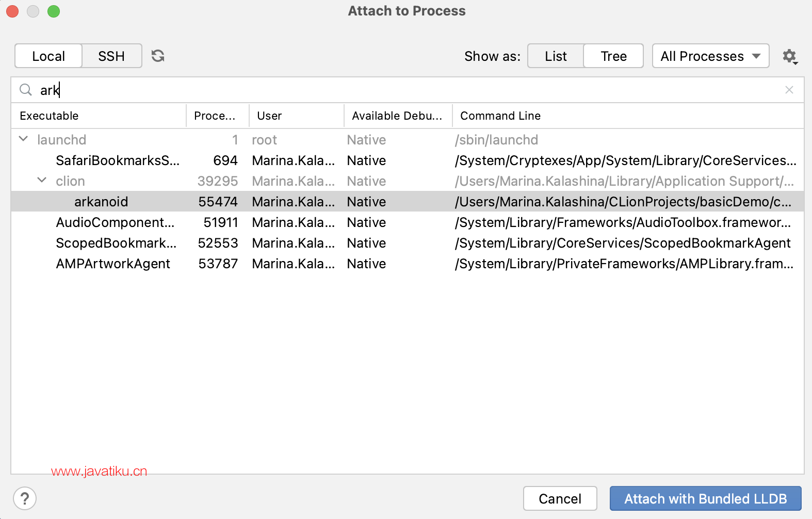The width and height of the screenshot is (812, 519).
Task: Click the /sbin/launchd command line
Action: pyautogui.click(x=496, y=140)
